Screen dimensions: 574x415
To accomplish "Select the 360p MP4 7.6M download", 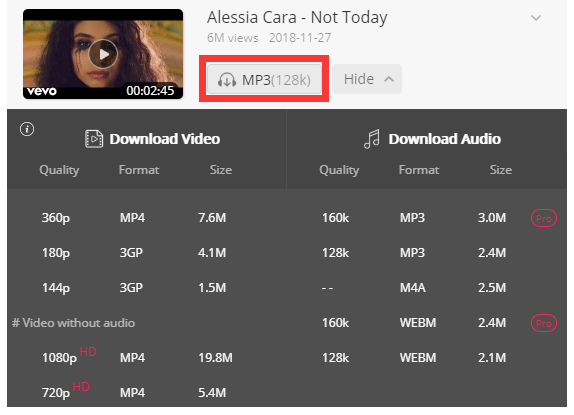I will tap(146, 218).
